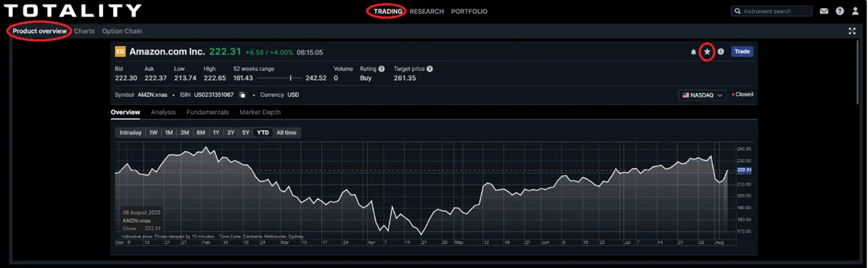Switch to Option Chain tab
The width and height of the screenshot is (868, 268).
click(x=122, y=31)
